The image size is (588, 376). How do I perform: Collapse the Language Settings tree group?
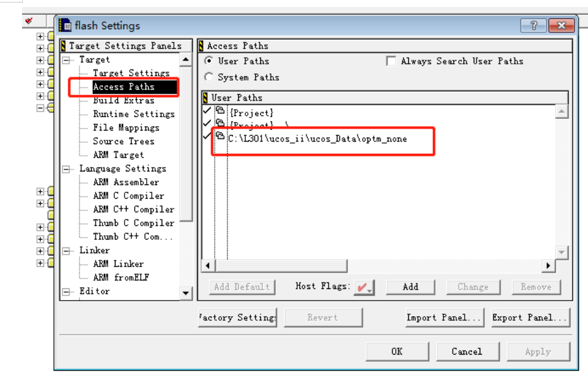click(x=66, y=169)
